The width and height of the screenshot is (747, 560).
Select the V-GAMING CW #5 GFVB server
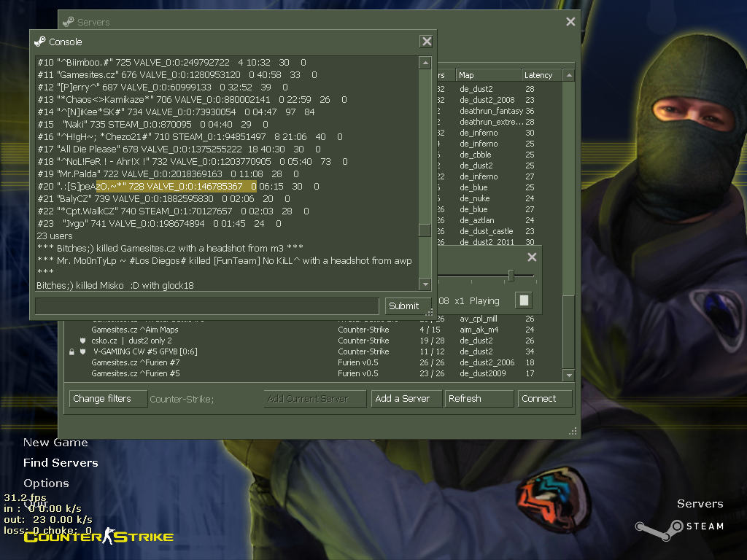[x=145, y=351]
